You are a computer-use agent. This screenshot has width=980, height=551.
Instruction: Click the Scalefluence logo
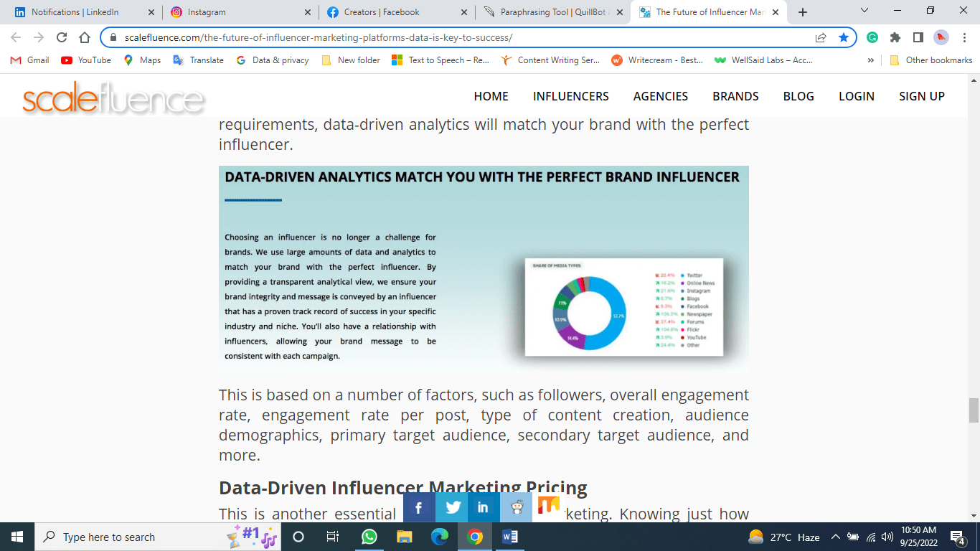113,98
